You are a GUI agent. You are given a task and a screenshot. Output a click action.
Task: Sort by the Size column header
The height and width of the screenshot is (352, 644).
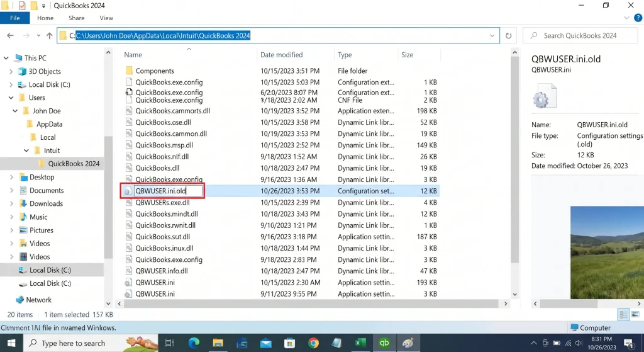[x=407, y=55]
